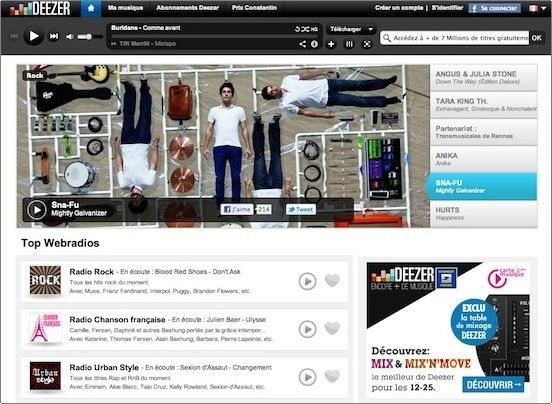552x404 pixels.
Task: Click 'Blood Red Shoes - Don't Ask' now playing text
Action: tap(197, 272)
